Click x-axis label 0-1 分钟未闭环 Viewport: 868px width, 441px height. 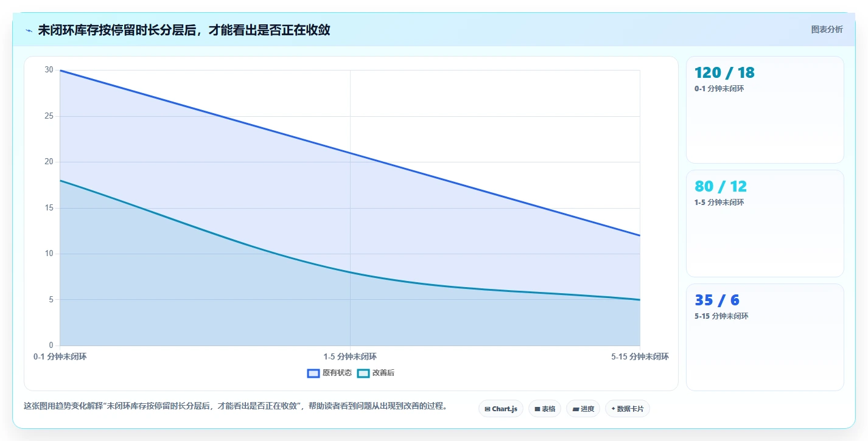point(60,357)
